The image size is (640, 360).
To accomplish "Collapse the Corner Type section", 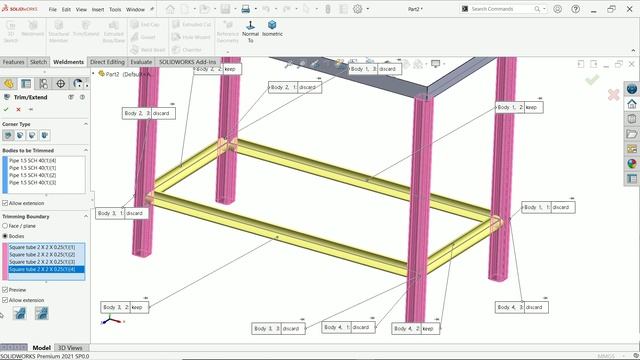I will (x=86, y=124).
